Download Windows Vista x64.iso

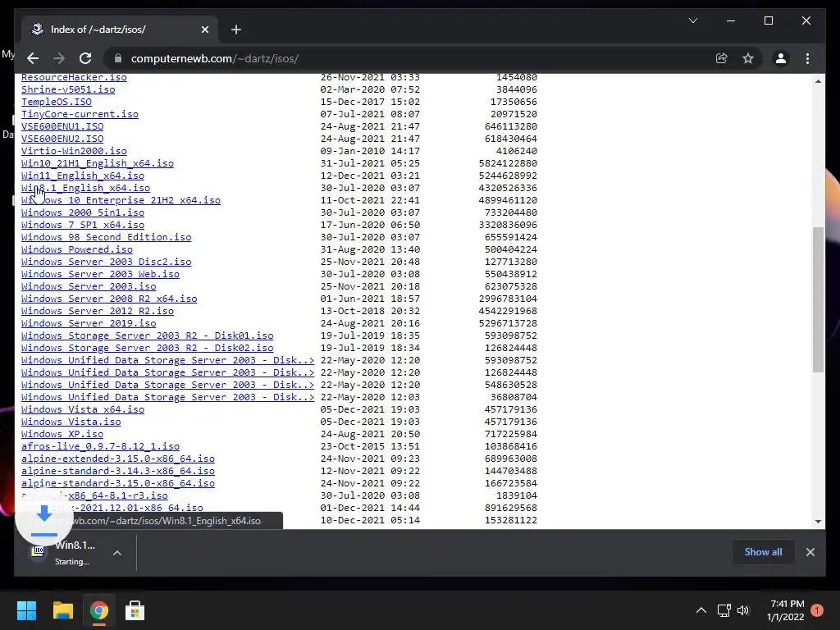point(83,410)
